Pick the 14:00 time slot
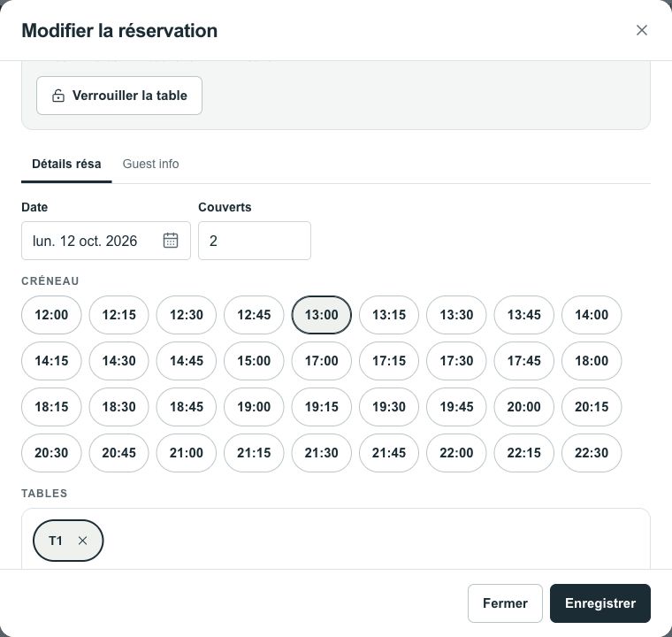This screenshot has height=637, width=672. click(x=592, y=315)
